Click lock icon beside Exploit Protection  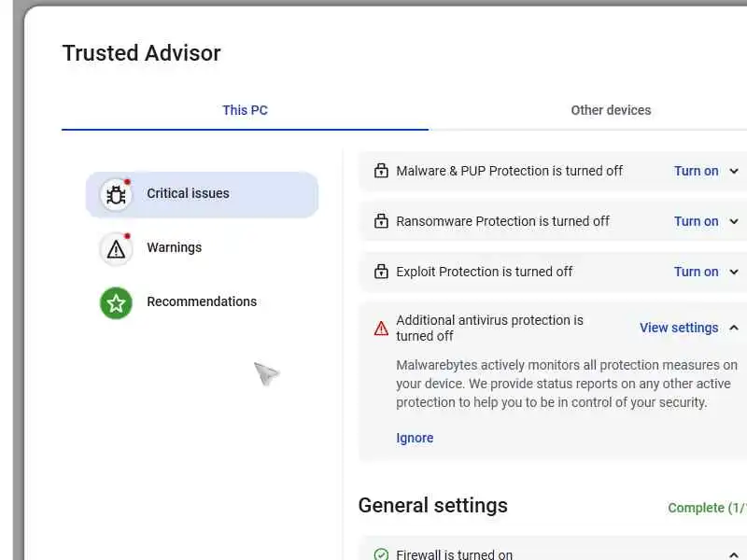381,272
